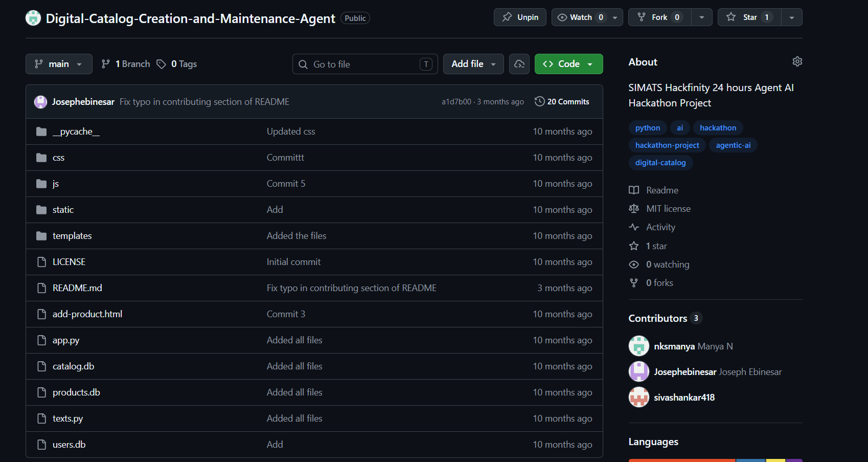Select the hackathon topic tag
The width and height of the screenshot is (868, 462).
718,128
